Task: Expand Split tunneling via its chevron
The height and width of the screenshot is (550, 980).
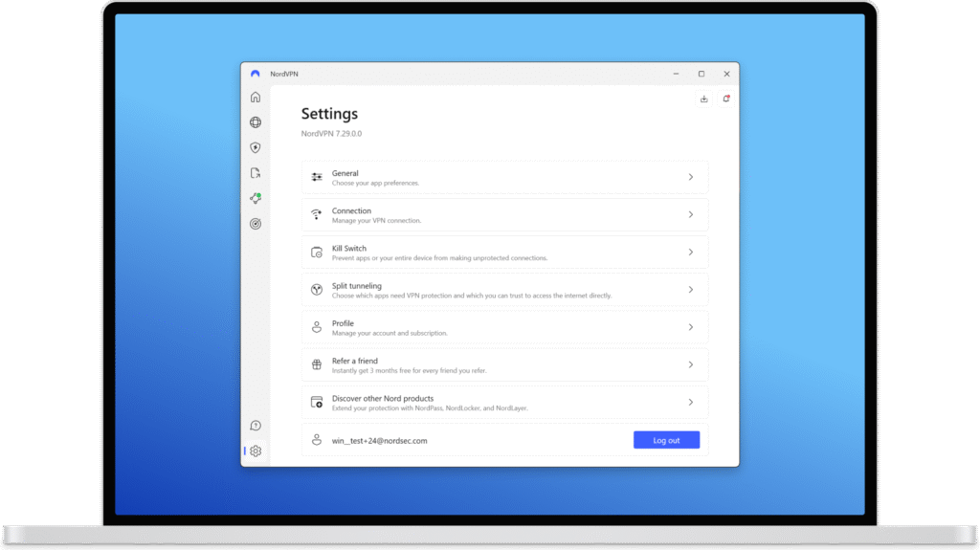Action: tap(691, 290)
